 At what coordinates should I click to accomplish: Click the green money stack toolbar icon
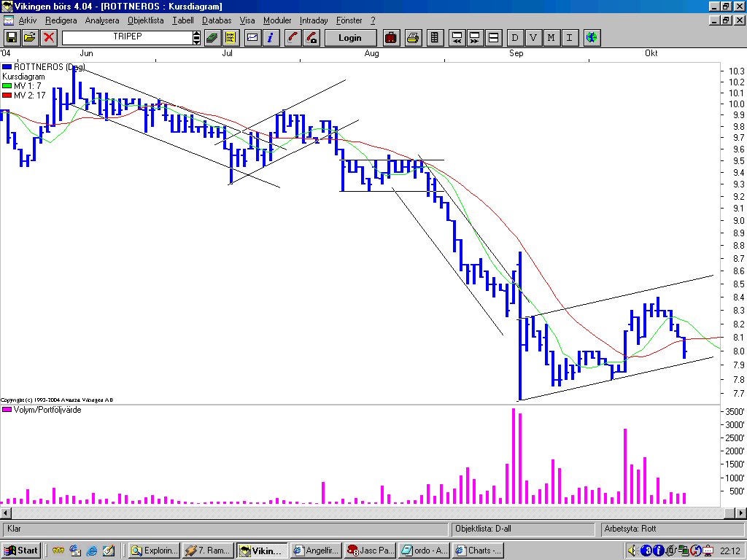[212, 38]
